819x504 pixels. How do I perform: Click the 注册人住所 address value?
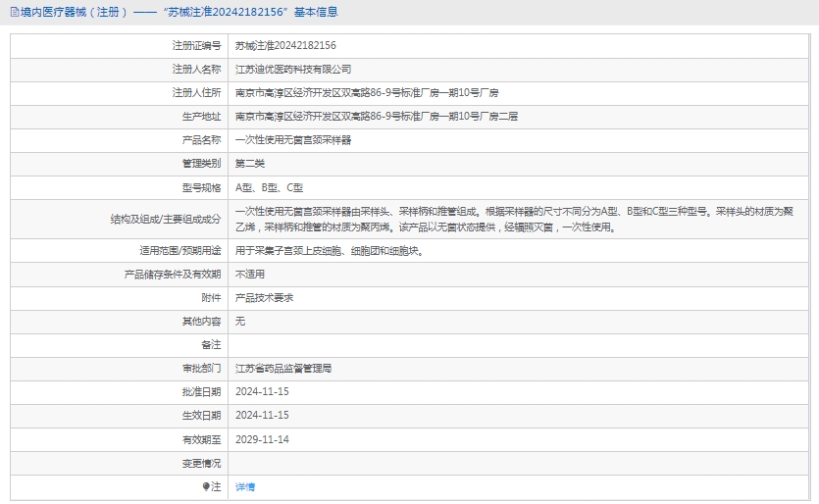[367, 93]
